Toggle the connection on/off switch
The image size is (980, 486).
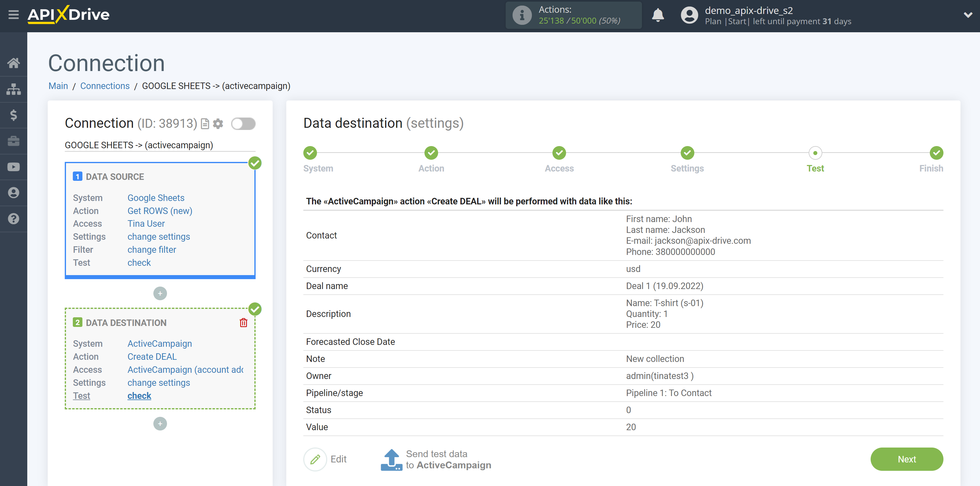pyautogui.click(x=244, y=124)
